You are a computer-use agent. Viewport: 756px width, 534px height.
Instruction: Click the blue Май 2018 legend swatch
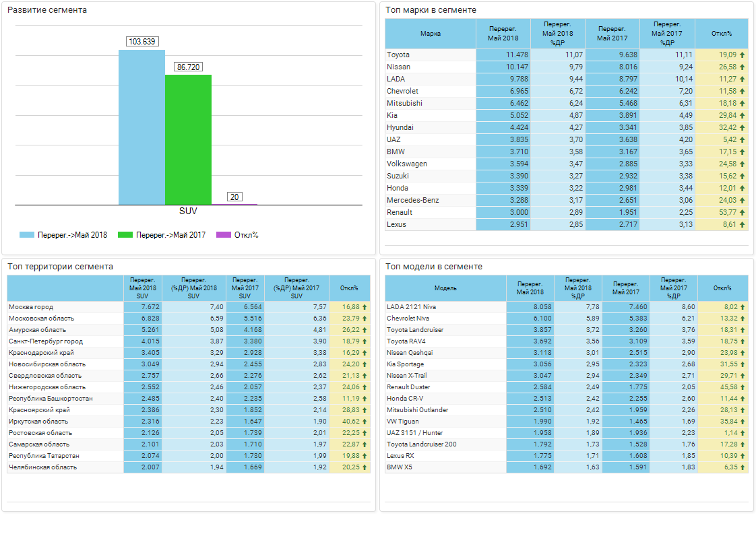26,235
